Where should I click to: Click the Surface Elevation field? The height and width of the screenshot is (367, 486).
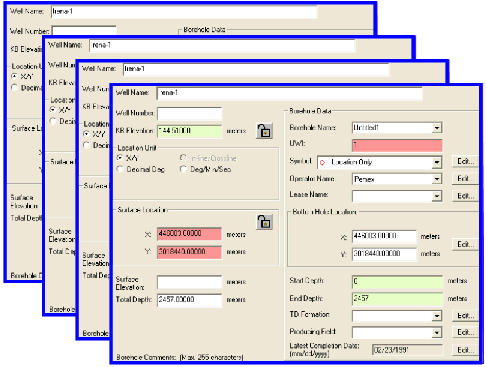pyautogui.click(x=189, y=282)
